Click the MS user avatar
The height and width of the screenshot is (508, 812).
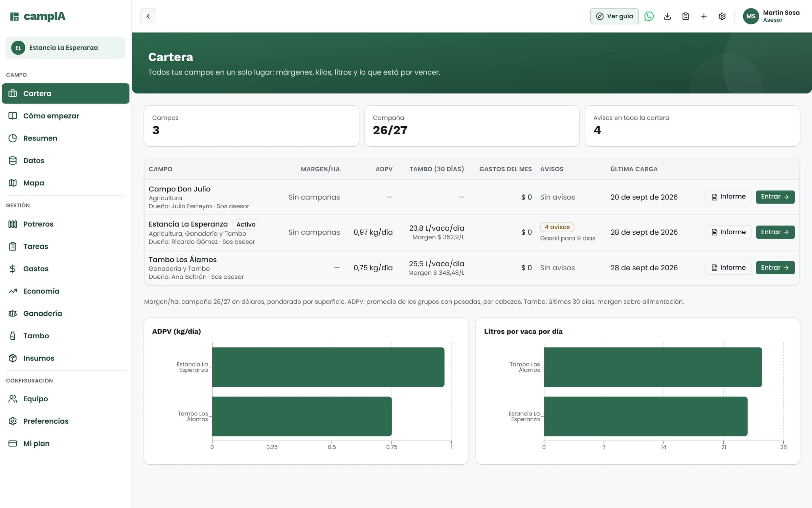click(x=751, y=16)
